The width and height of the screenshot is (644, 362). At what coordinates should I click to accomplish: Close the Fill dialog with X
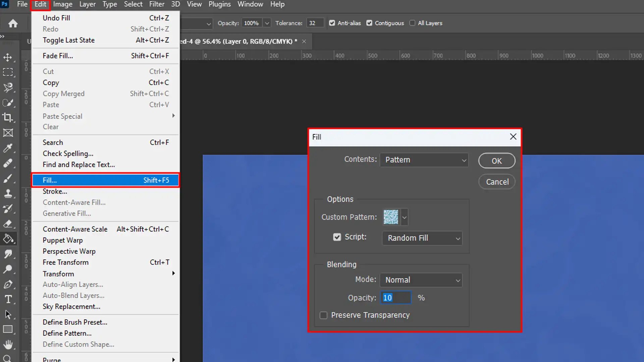click(513, 137)
